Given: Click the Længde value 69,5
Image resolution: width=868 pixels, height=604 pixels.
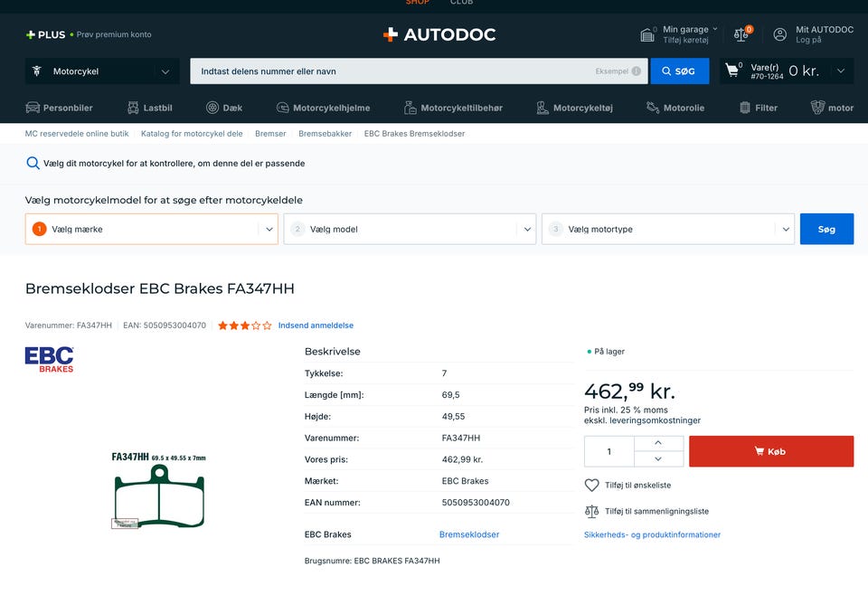Looking at the screenshot, I should [450, 395].
